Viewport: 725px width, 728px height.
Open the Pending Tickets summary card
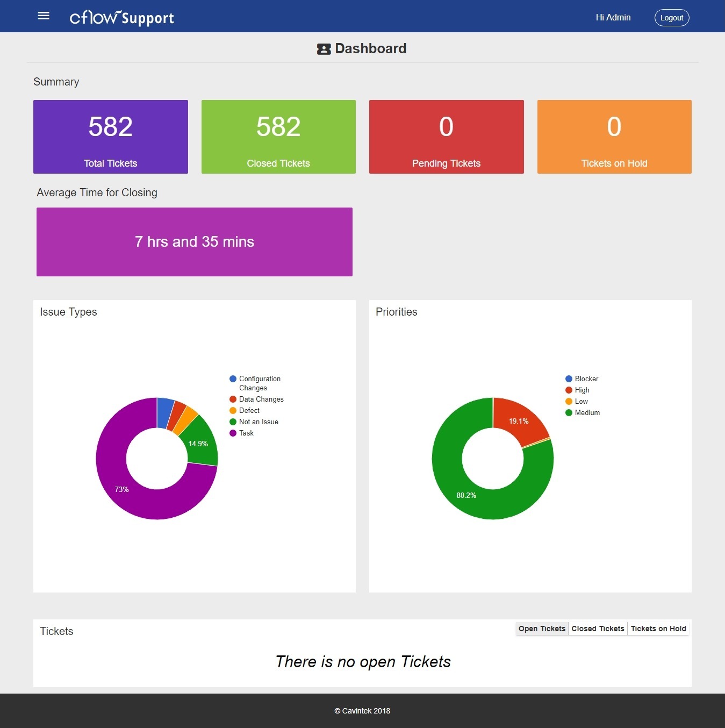pos(446,137)
